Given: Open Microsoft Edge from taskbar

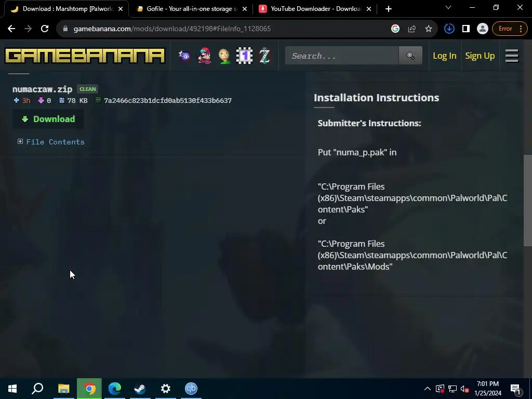Looking at the screenshot, I should click(115, 389).
